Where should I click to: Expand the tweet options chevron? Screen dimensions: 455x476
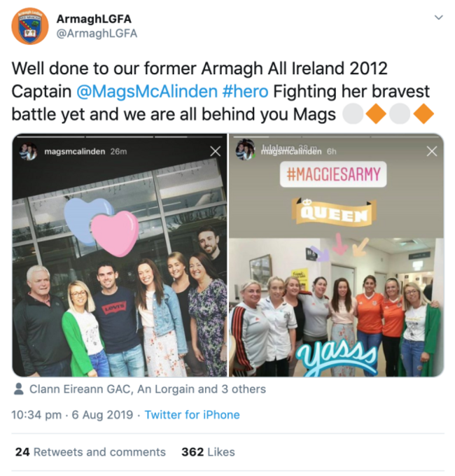coord(439,17)
